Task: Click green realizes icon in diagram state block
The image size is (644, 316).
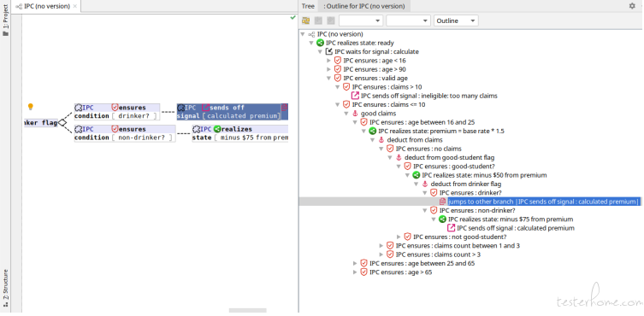Action: (x=217, y=129)
